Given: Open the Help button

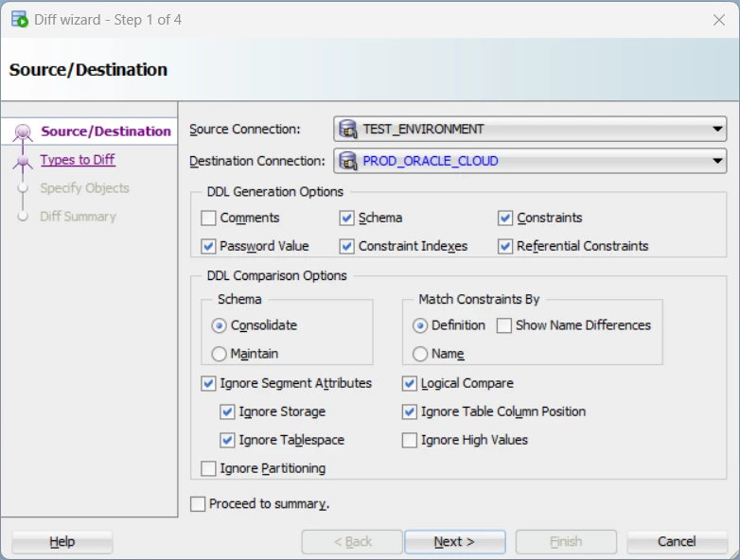Looking at the screenshot, I should (x=62, y=542).
